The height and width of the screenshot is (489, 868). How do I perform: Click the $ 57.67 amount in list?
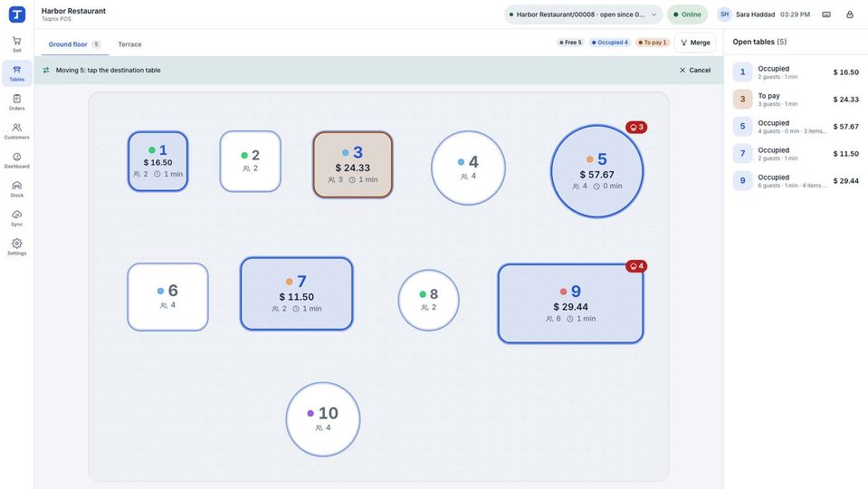pos(846,126)
